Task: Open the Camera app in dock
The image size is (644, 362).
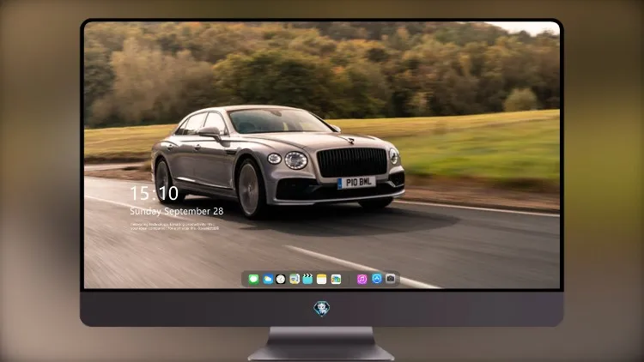Action: coord(390,279)
